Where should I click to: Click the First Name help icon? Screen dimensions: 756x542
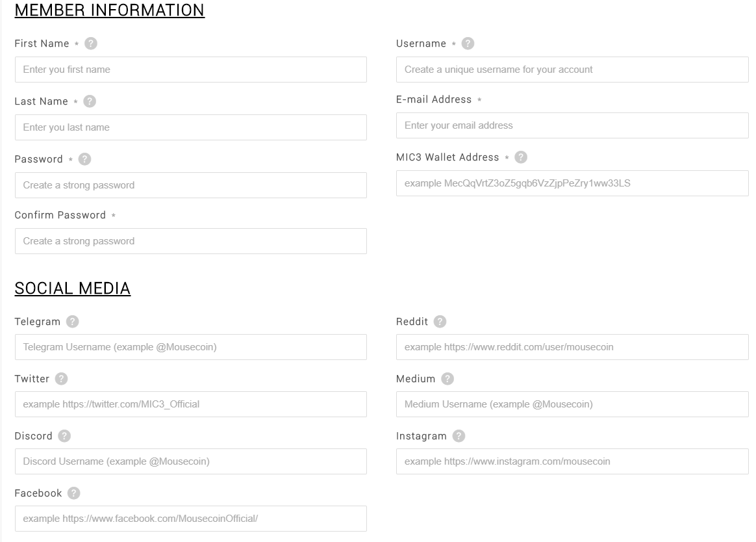coord(91,44)
